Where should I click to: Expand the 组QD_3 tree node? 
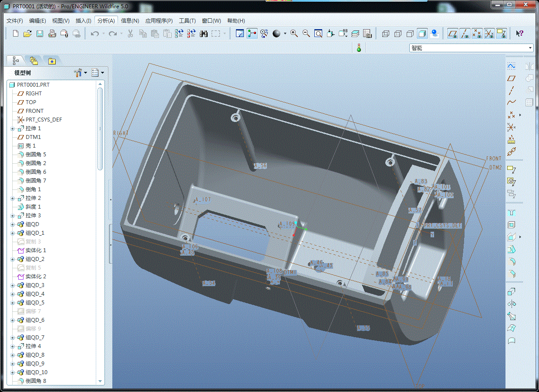13,285
